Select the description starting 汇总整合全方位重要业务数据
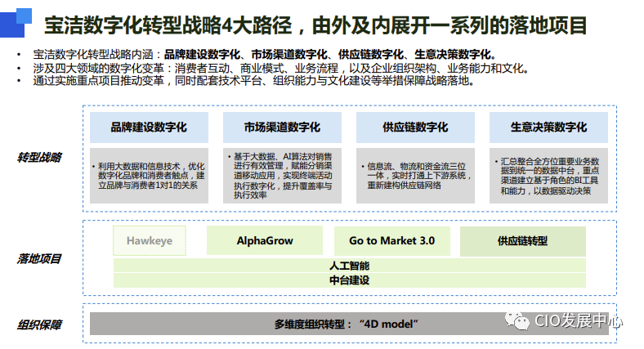 coord(548,176)
